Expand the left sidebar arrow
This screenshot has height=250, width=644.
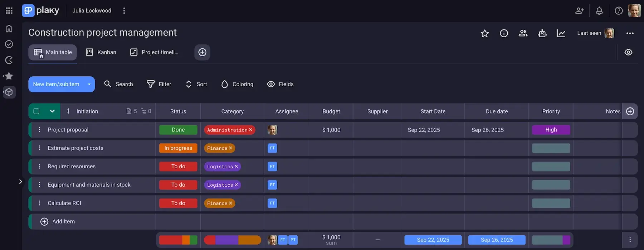click(20, 182)
